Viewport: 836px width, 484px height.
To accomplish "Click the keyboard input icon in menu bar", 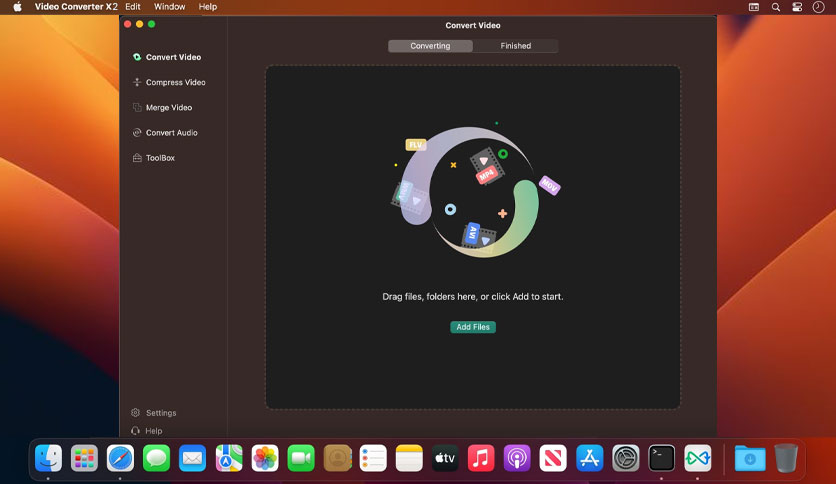I will 754,7.
